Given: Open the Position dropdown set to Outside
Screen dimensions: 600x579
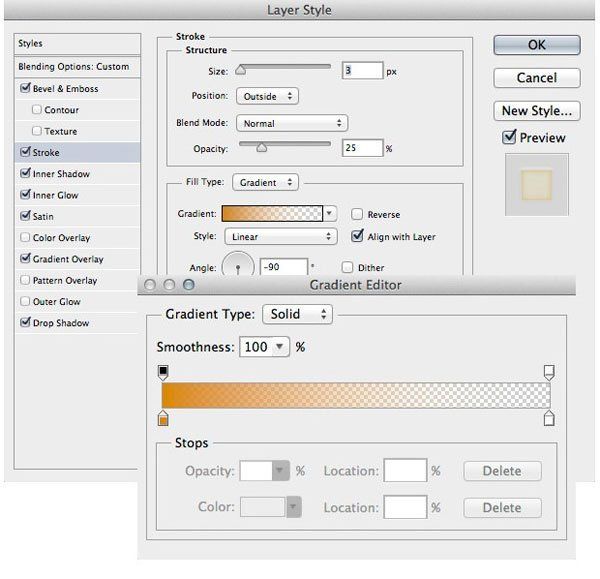Looking at the screenshot, I should tap(267, 96).
